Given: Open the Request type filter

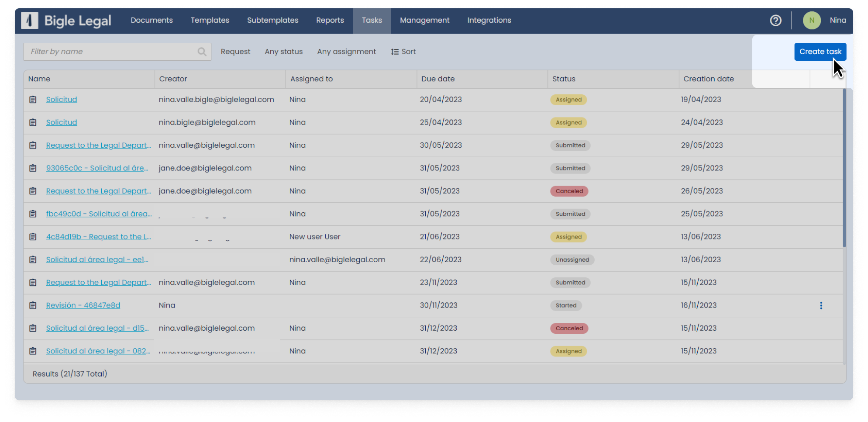Looking at the screenshot, I should tap(235, 52).
